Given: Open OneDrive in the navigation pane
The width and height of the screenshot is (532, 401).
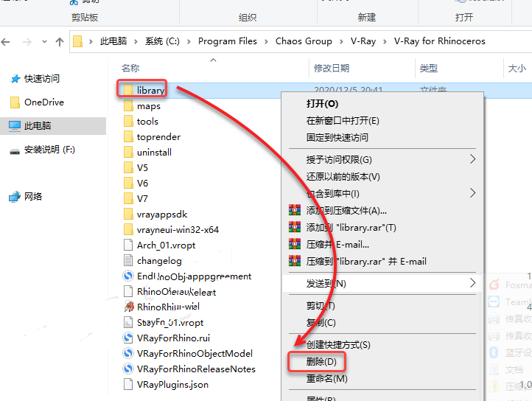Looking at the screenshot, I should [38, 102].
